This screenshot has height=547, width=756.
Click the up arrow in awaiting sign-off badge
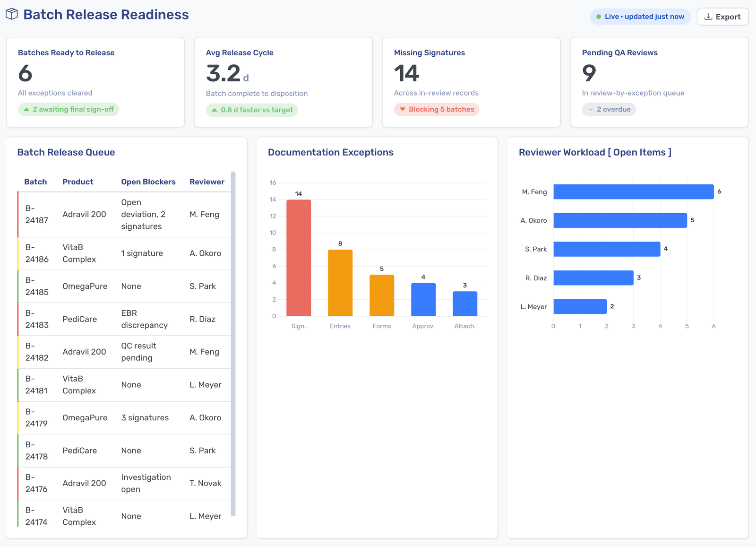tap(26, 109)
